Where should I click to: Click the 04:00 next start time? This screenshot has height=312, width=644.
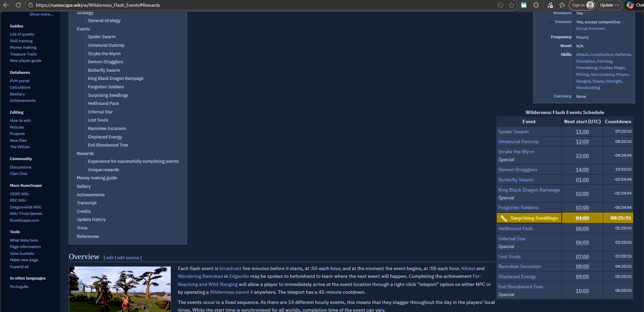(x=582, y=218)
